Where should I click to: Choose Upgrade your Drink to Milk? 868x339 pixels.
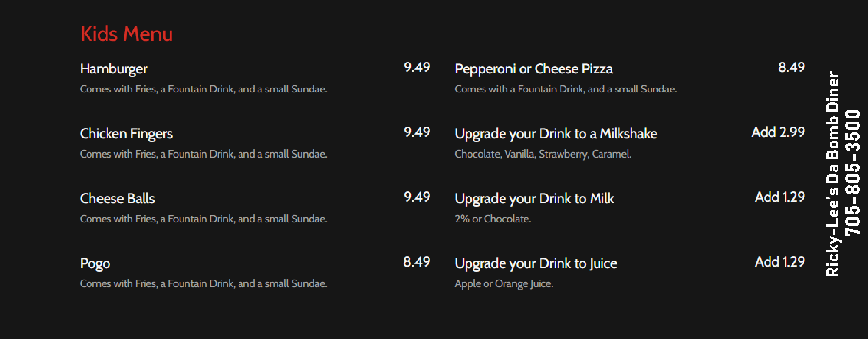click(534, 198)
